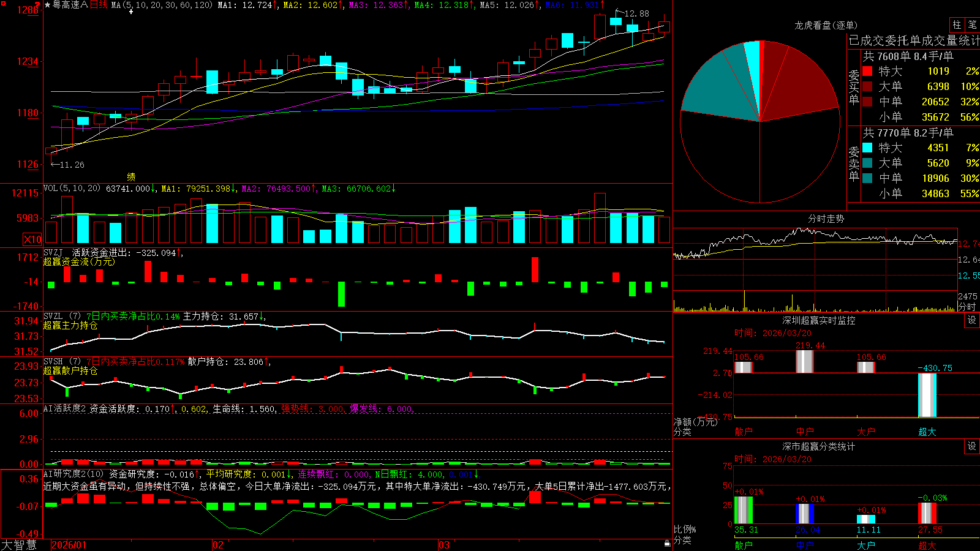This screenshot has height=551, width=980.
Task: Click the 超赢散户持仓 label
Action: [70, 370]
